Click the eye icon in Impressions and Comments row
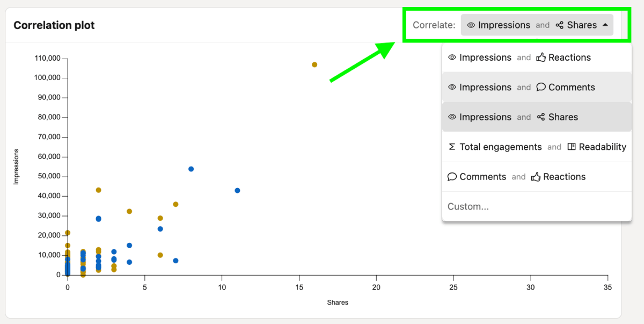The width and height of the screenshot is (644, 324). 452,87
